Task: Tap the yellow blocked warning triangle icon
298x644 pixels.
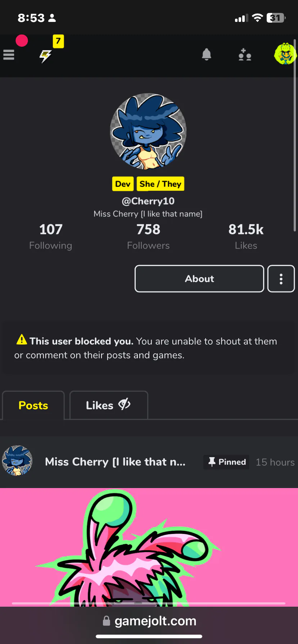Action: pos(22,339)
